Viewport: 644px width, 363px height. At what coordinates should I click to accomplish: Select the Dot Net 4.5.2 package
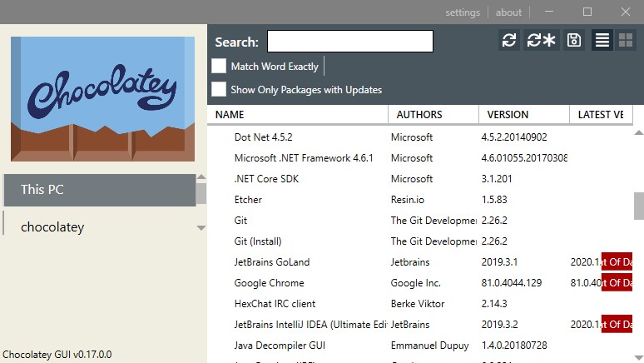click(420, 137)
